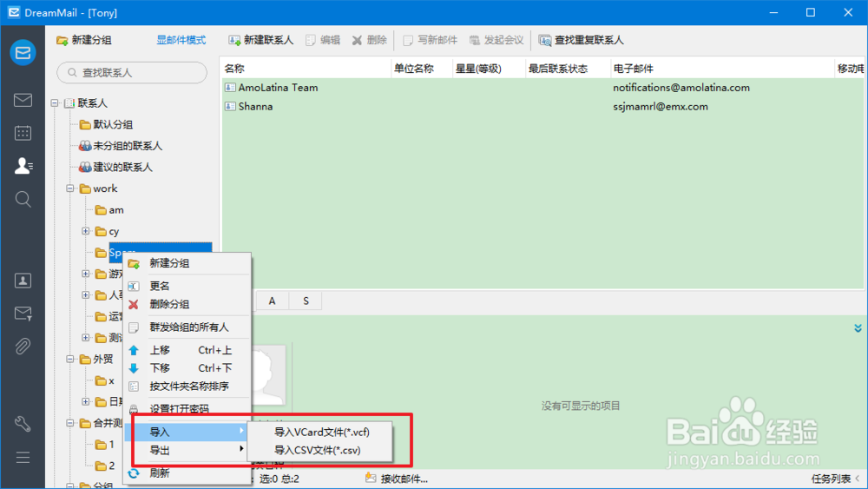Filter contacts by letter S tab
The width and height of the screenshot is (868, 489).
point(306,301)
